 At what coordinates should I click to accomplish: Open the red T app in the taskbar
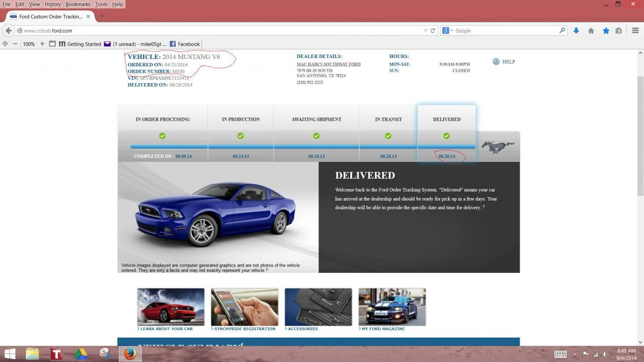56,354
